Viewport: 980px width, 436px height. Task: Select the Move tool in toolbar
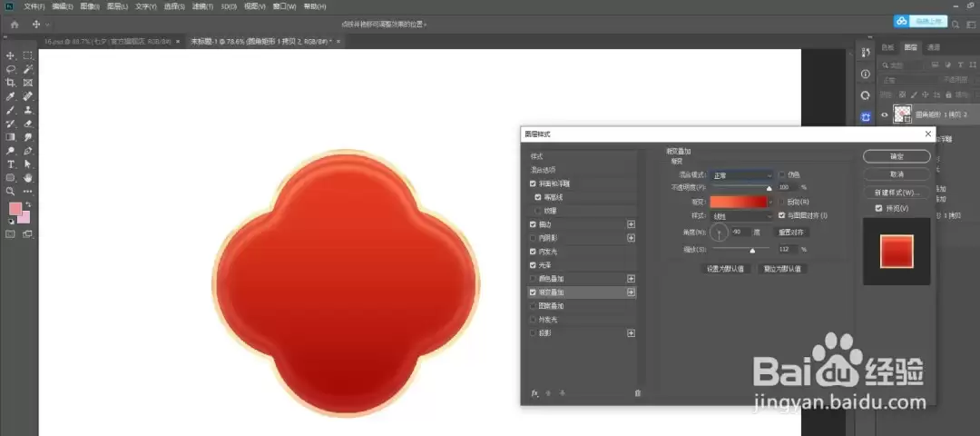coord(11,55)
